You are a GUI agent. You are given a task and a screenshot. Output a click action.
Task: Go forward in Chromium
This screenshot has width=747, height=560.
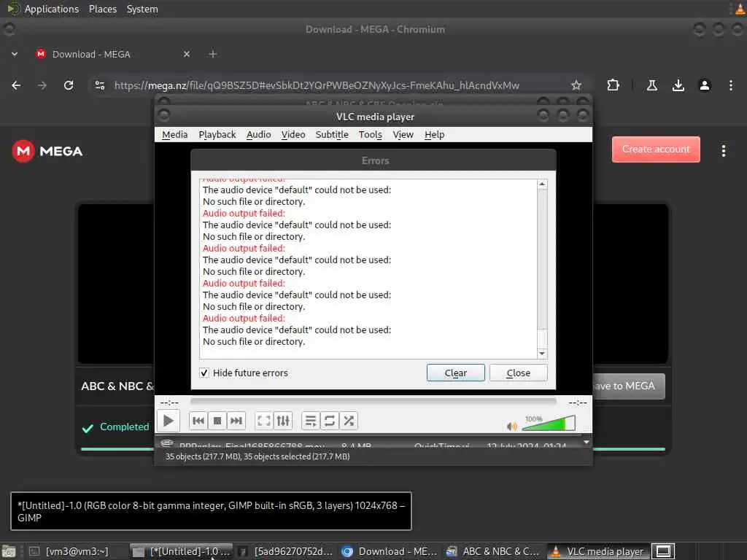pos(42,85)
